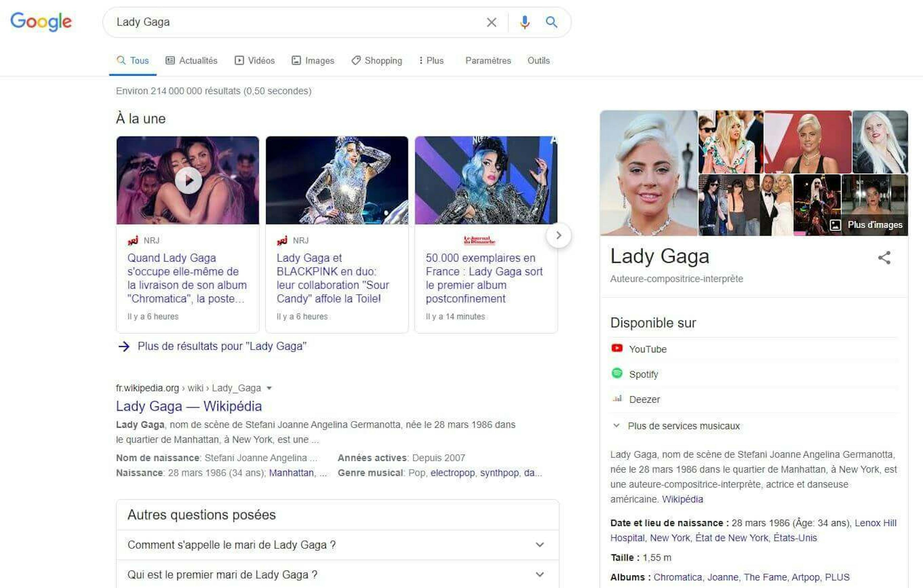Switch to the Images tab
The width and height of the screenshot is (923, 588).
(x=313, y=61)
